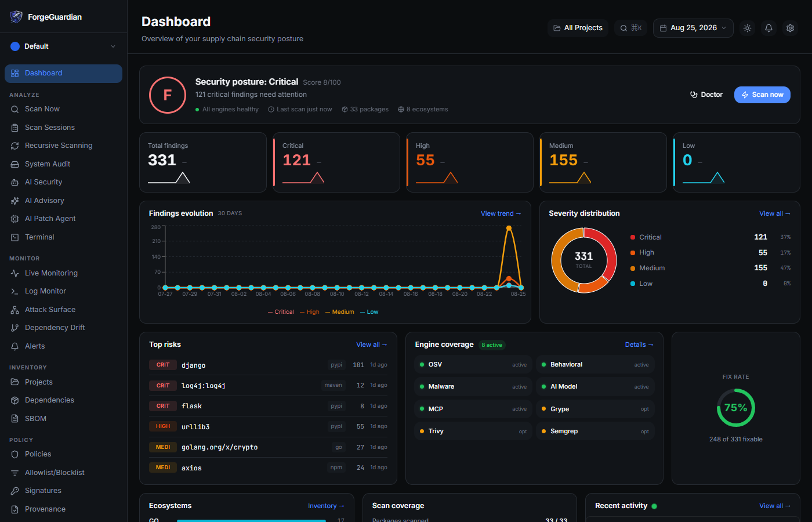Click the Malware engine tile
This screenshot has width=812, height=522.
[x=473, y=387]
